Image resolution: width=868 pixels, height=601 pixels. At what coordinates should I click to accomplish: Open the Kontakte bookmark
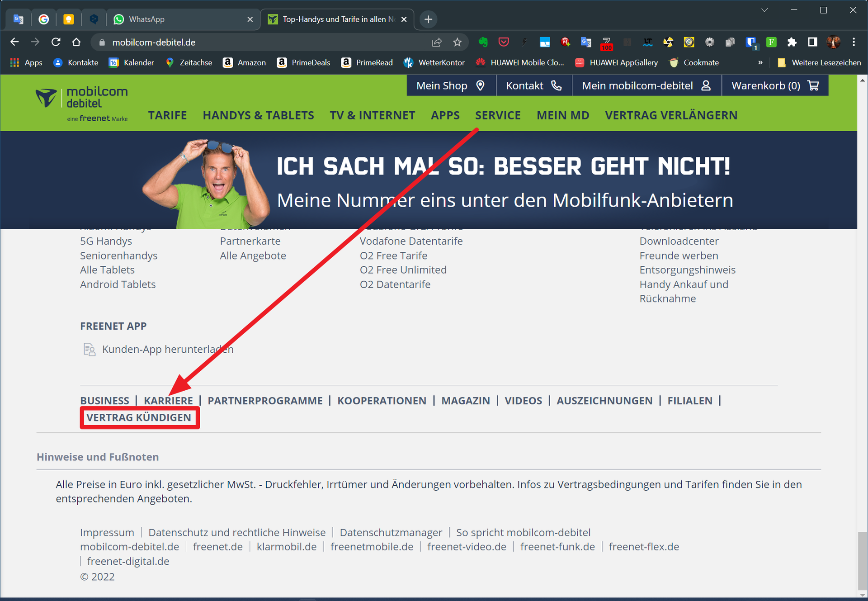(76, 62)
